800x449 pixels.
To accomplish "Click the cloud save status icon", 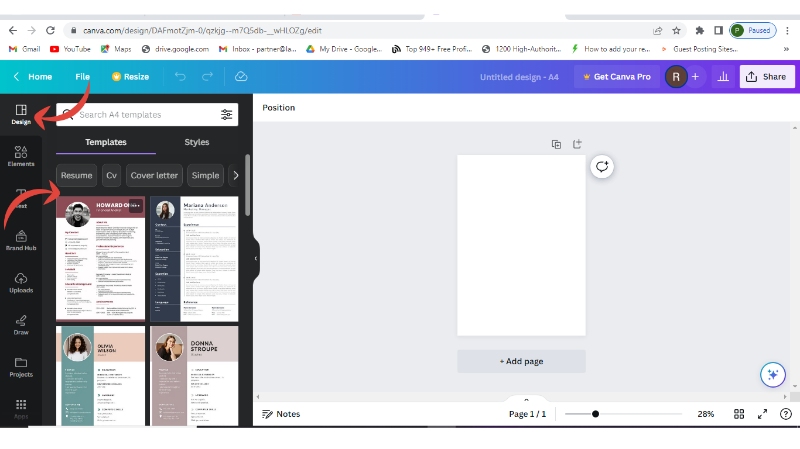I will pyautogui.click(x=241, y=77).
